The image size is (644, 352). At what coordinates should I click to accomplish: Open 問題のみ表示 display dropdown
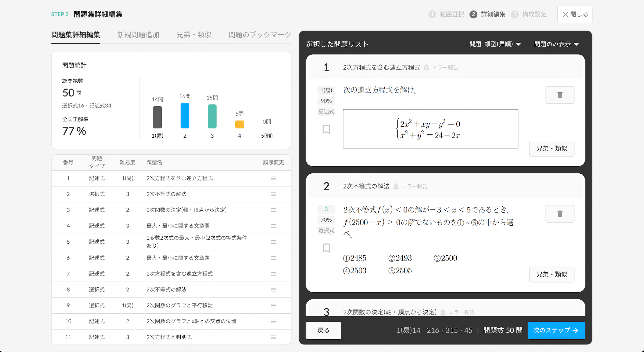(x=556, y=44)
